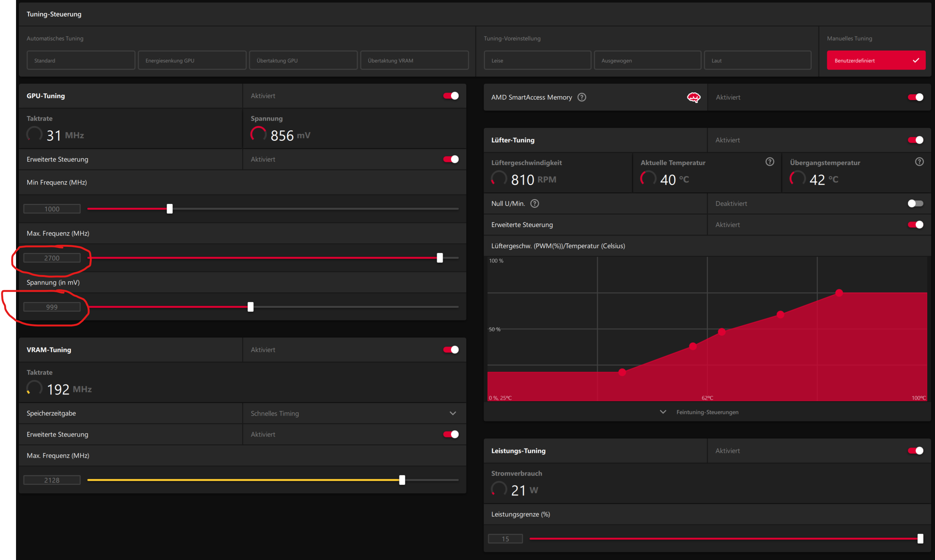Click the checkmark on Benutzerdefiniert button
935x560 pixels.
(916, 60)
